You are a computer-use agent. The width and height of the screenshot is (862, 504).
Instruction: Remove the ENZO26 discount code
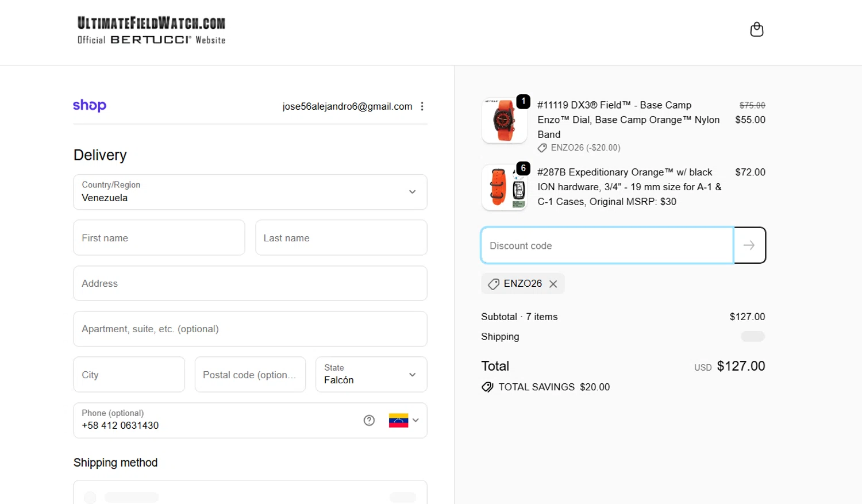[553, 284]
